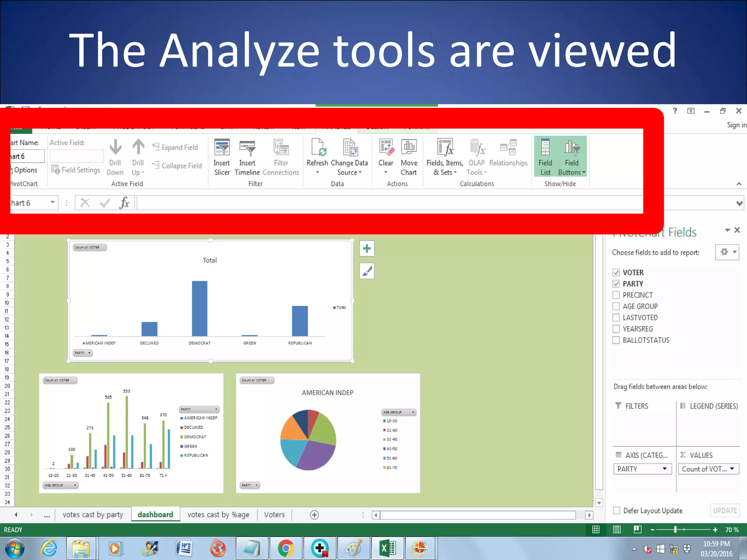Enable Defer Layout Update

click(x=617, y=510)
